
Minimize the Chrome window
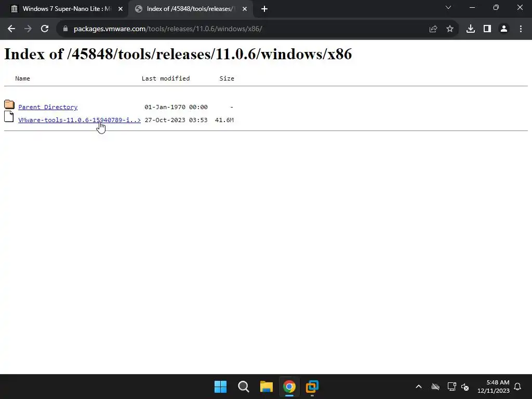[472, 7]
